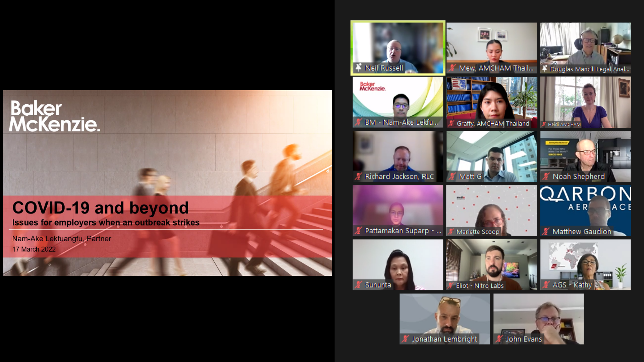This screenshot has width=644, height=362.
Task: Select Mariette Scoop's video tile
Action: click(492, 210)
